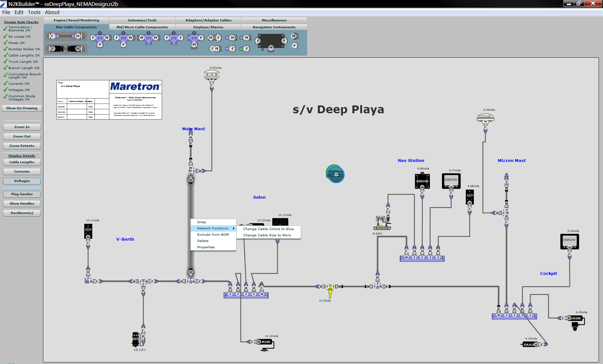Switch to Engine/Vessel Monitoring tab
Screen dimensions: 603x364
pyautogui.click(x=76, y=20)
